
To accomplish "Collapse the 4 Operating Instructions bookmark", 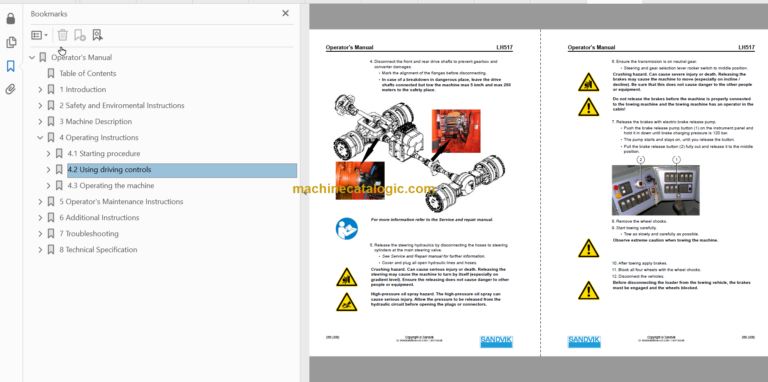I will (x=41, y=138).
